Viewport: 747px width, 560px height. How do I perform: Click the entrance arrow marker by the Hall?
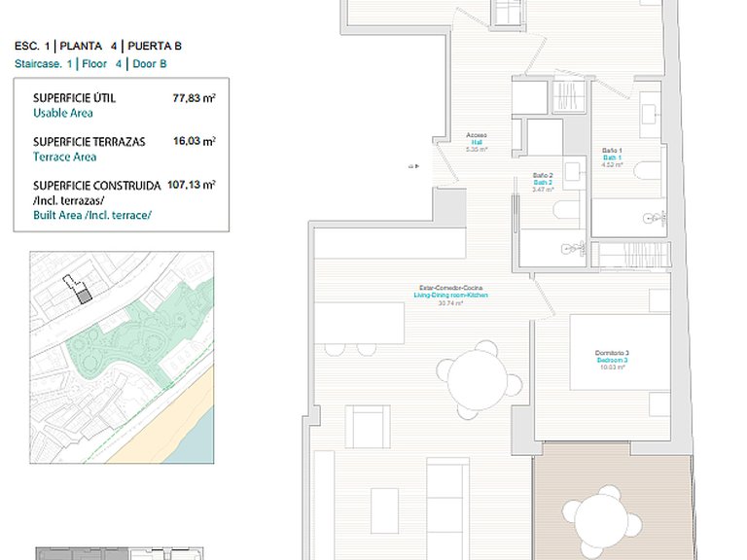(413, 166)
